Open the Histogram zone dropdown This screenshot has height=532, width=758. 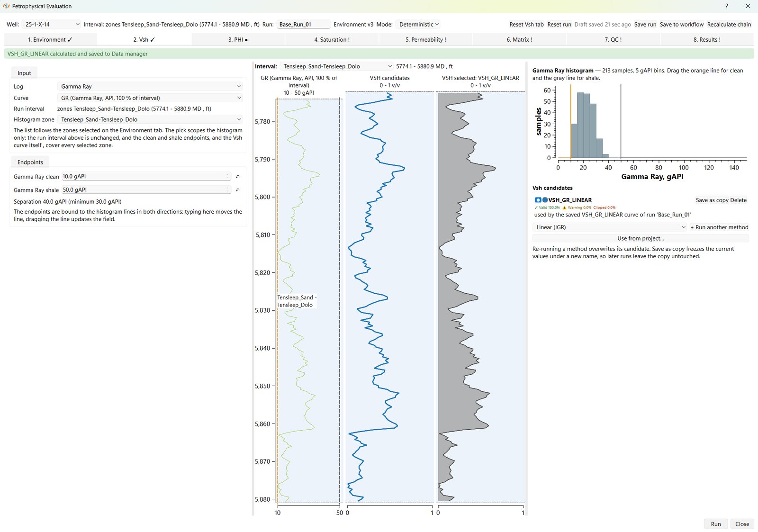click(150, 119)
